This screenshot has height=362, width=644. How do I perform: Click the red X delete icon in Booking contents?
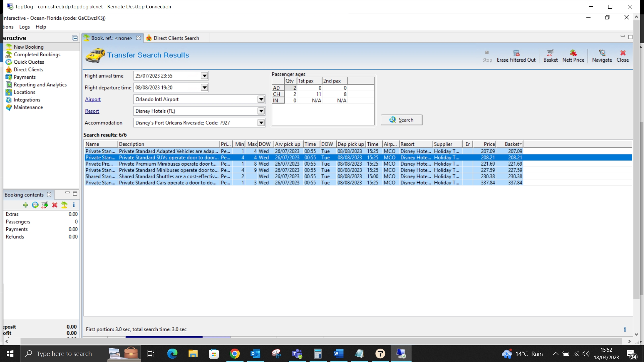55,205
